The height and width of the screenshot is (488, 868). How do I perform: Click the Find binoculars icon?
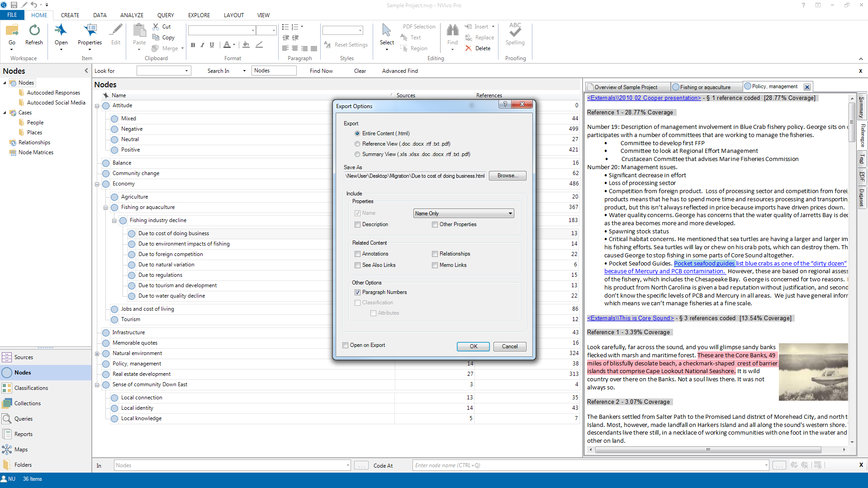(452, 31)
